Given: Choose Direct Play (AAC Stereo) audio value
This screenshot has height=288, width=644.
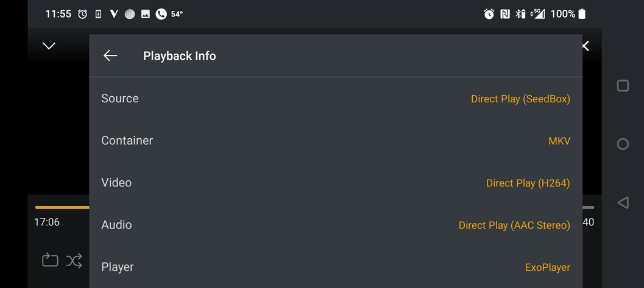Looking at the screenshot, I should tap(514, 225).
